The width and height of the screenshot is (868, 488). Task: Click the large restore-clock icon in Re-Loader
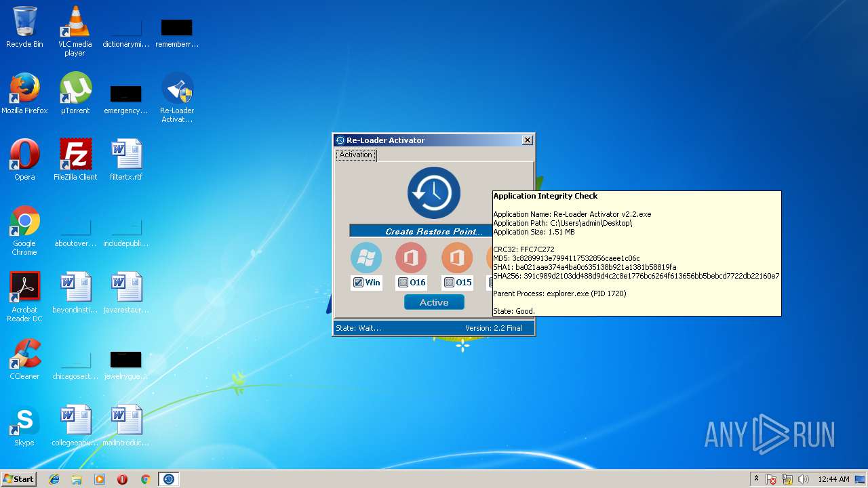coord(434,193)
